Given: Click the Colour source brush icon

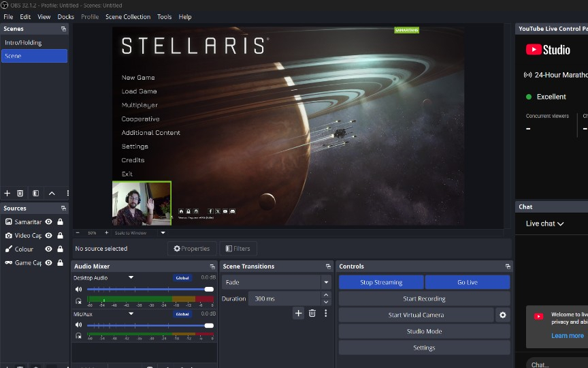Looking at the screenshot, I should tap(9, 249).
